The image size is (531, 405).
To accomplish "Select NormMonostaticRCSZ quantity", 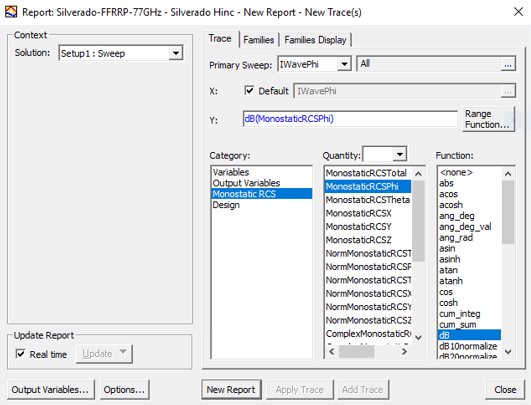I will point(368,320).
